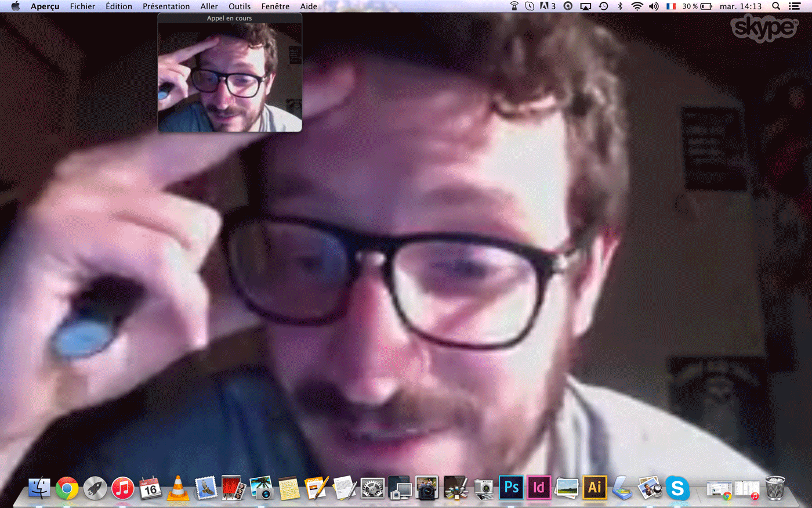Open Photo Booth from the dock
The image size is (812, 508).
234,488
